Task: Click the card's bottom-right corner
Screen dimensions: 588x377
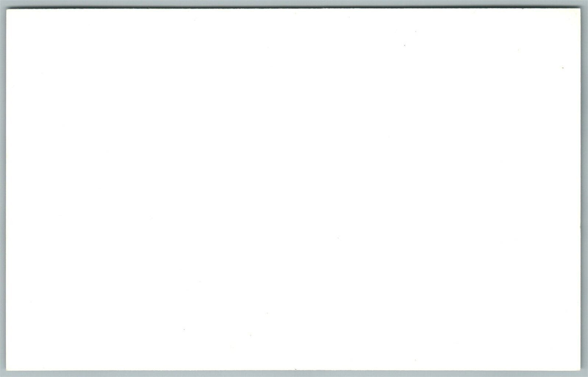Action: coord(581,370)
